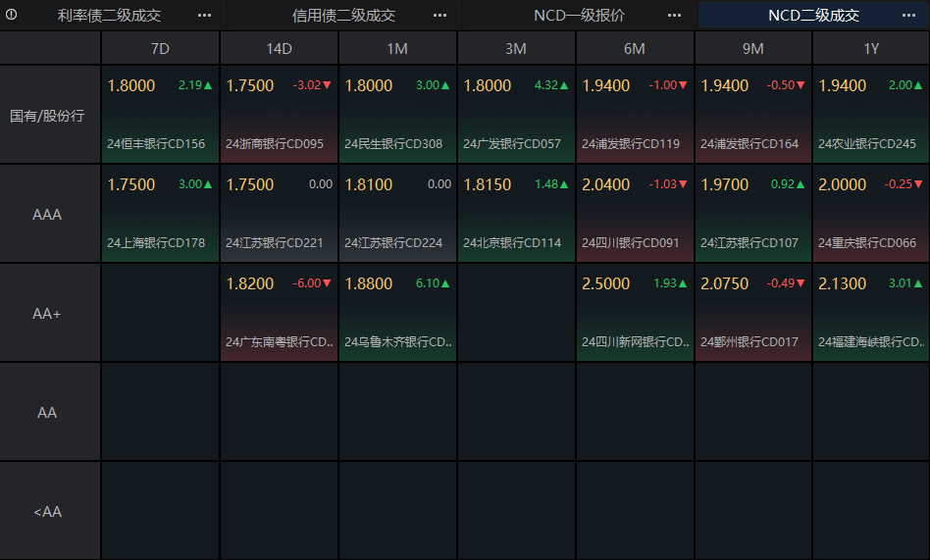930x560 pixels.
Task: Select the NCD二级成交 tab
Action: 814,16
